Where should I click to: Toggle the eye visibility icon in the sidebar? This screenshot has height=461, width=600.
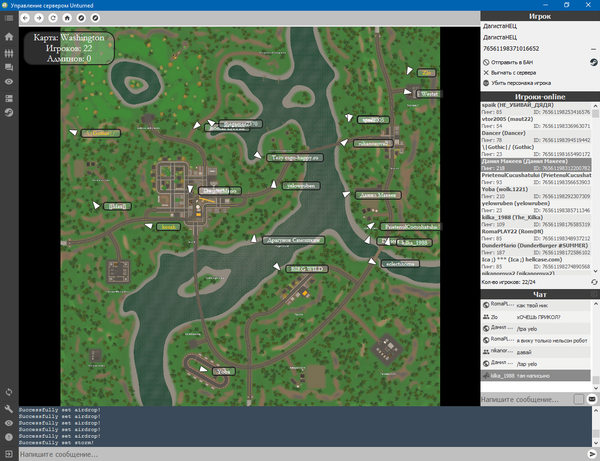pos(9,82)
